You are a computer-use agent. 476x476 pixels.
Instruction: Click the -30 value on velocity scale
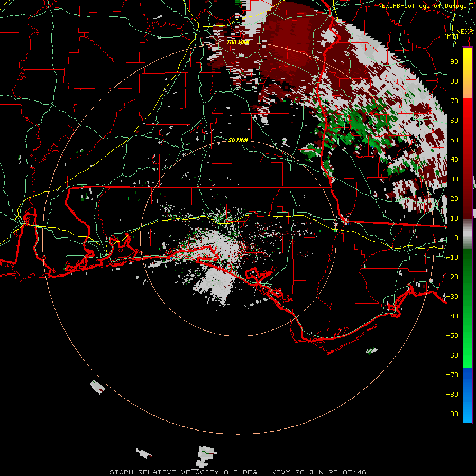click(452, 297)
